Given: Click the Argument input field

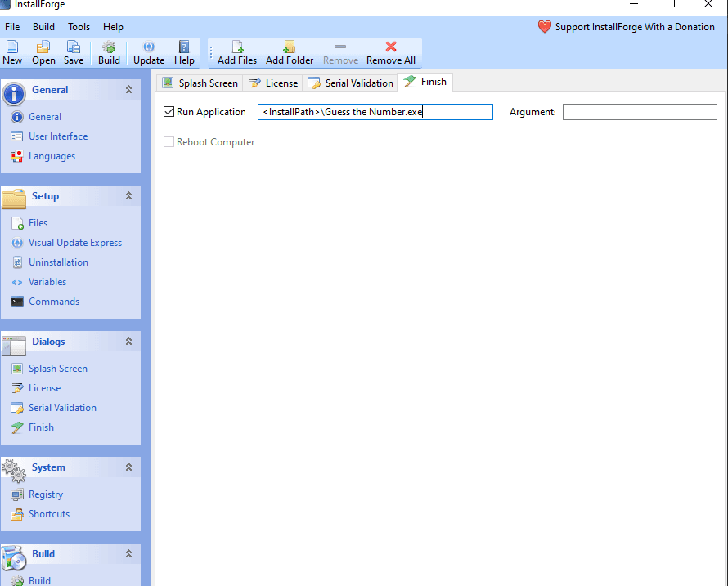Looking at the screenshot, I should tap(640, 112).
